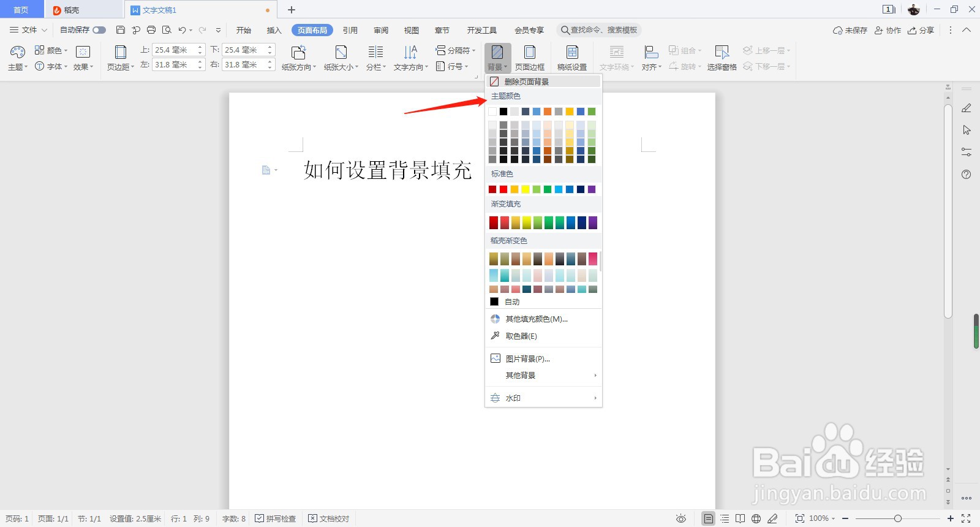The height and width of the screenshot is (527, 980).
Task: Click the 分栏 columns icon
Action: click(375, 52)
